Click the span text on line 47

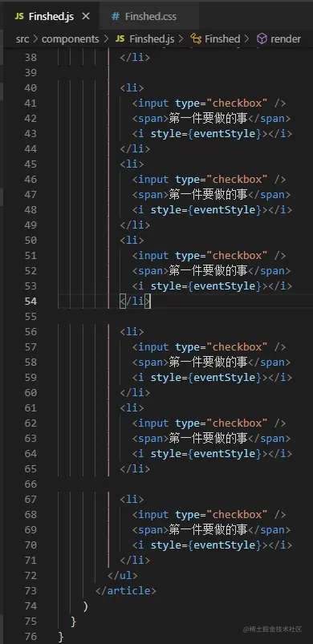[x=208, y=194]
